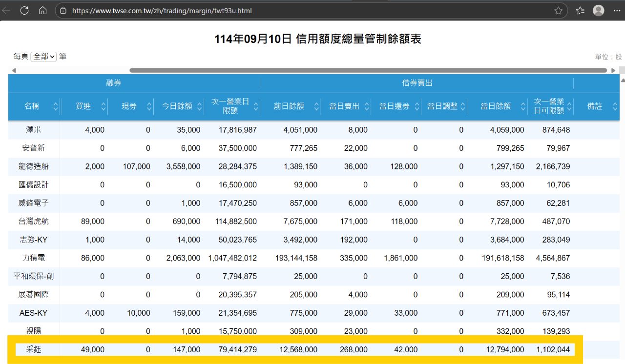This screenshot has width=625, height=364.
Task: Open the browser favorites list icon
Action: click(x=580, y=10)
